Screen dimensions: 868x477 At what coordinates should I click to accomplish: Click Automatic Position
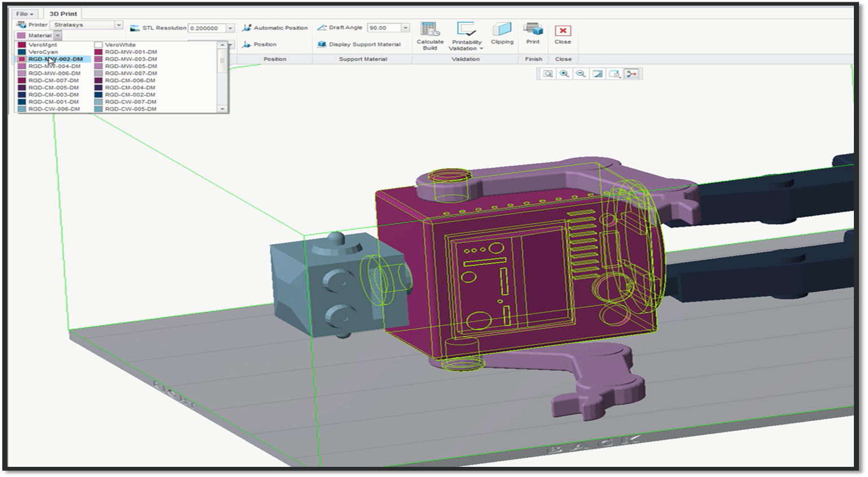(x=275, y=28)
